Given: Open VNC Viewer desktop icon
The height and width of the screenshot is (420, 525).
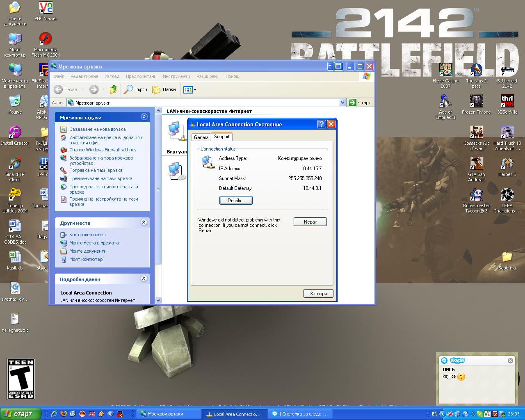Looking at the screenshot, I should click(45, 11).
